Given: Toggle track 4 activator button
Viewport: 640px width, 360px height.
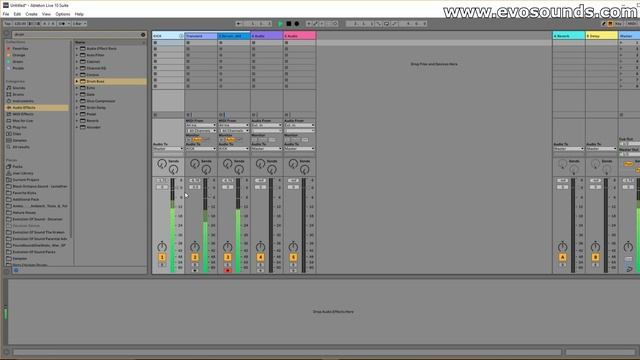Looking at the screenshot, I should coord(260,257).
